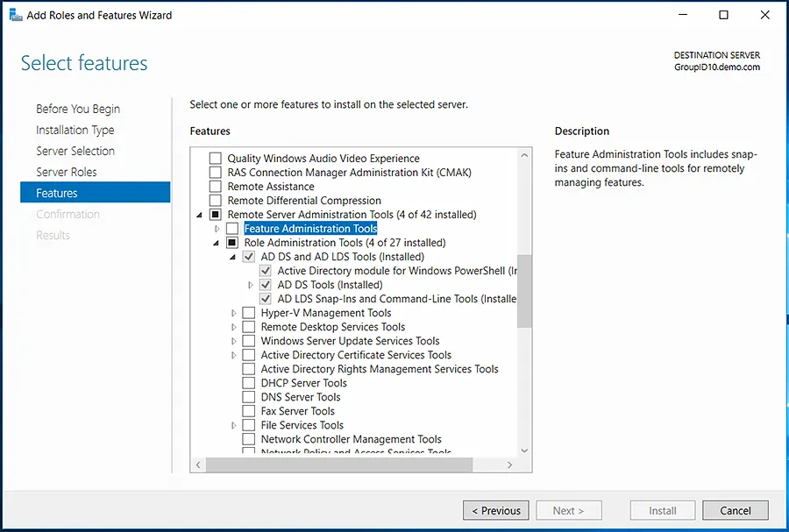Enable Windows Server Update Services Tools checkbox
Viewport: 789px width, 532px height.
tap(249, 341)
